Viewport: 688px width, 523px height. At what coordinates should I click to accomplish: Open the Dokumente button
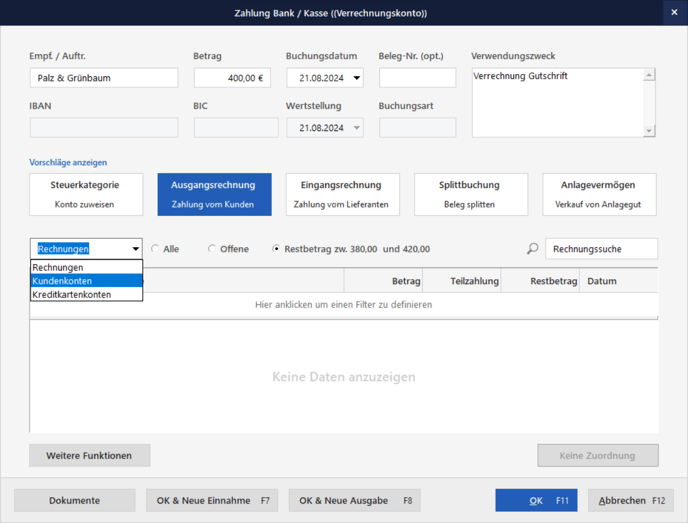(75, 500)
